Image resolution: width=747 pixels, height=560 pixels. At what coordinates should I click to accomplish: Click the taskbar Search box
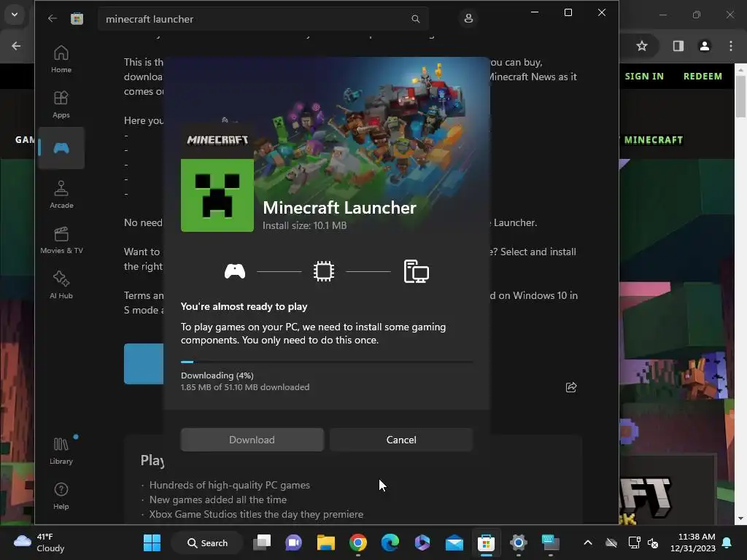[x=207, y=542]
